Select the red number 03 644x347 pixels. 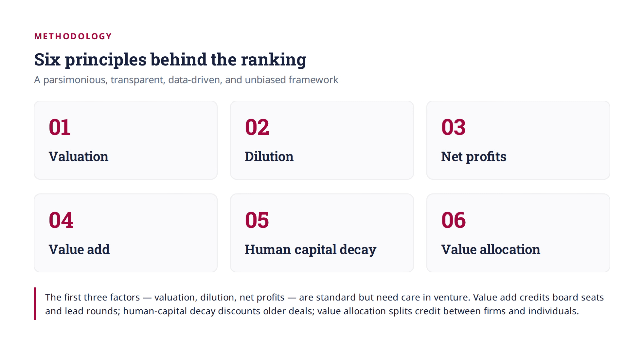point(453,127)
